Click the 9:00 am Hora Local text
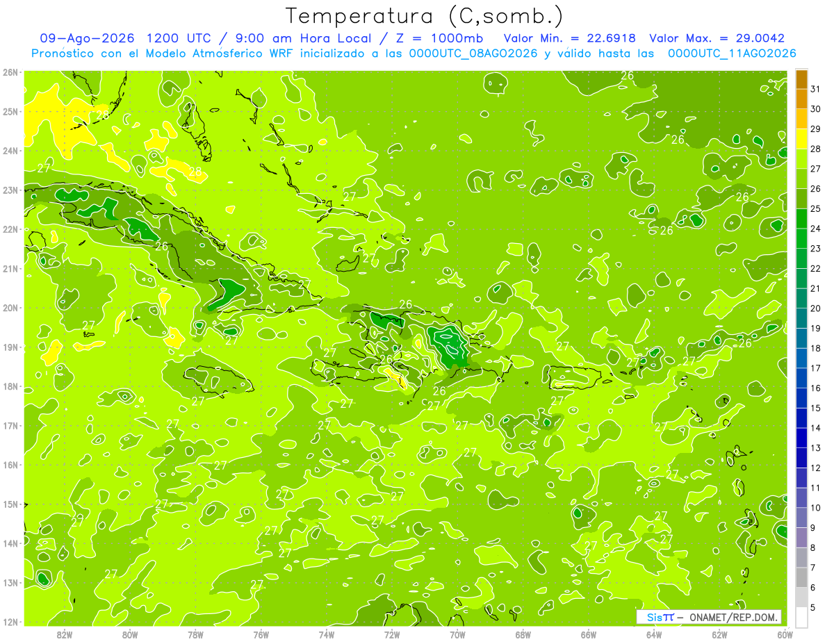Viewport: 834px width, 644px height. click(x=303, y=38)
